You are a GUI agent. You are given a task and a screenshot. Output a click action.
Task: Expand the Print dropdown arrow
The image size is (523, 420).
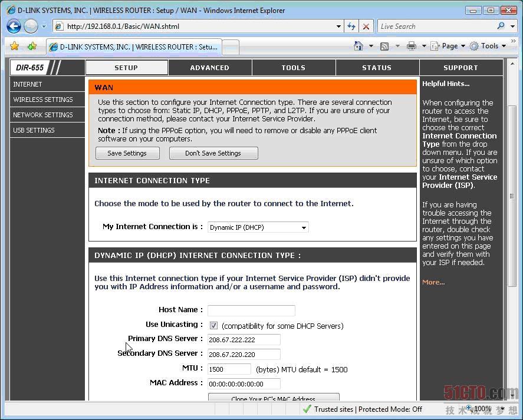(x=424, y=46)
